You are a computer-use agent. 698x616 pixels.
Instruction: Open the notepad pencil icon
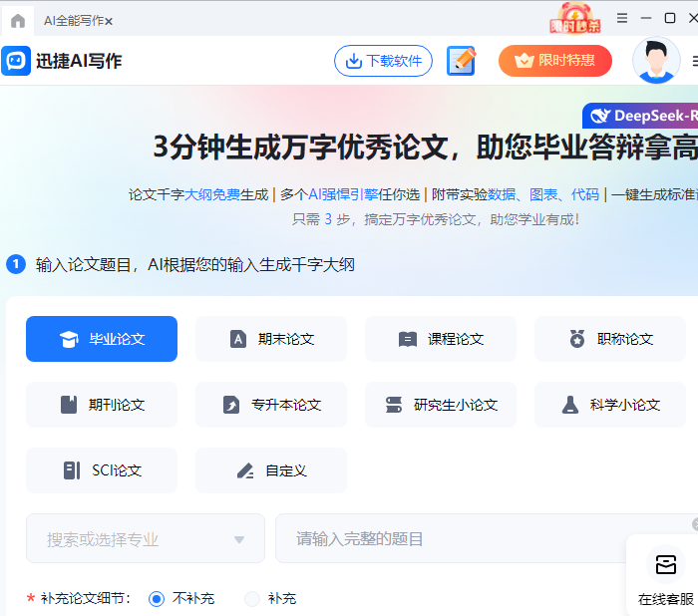(461, 61)
